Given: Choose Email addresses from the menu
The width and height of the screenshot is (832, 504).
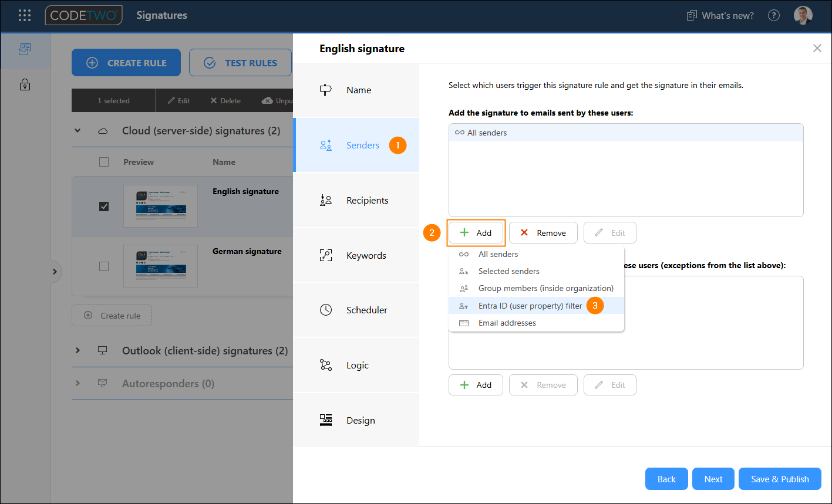Looking at the screenshot, I should pyautogui.click(x=536, y=323).
